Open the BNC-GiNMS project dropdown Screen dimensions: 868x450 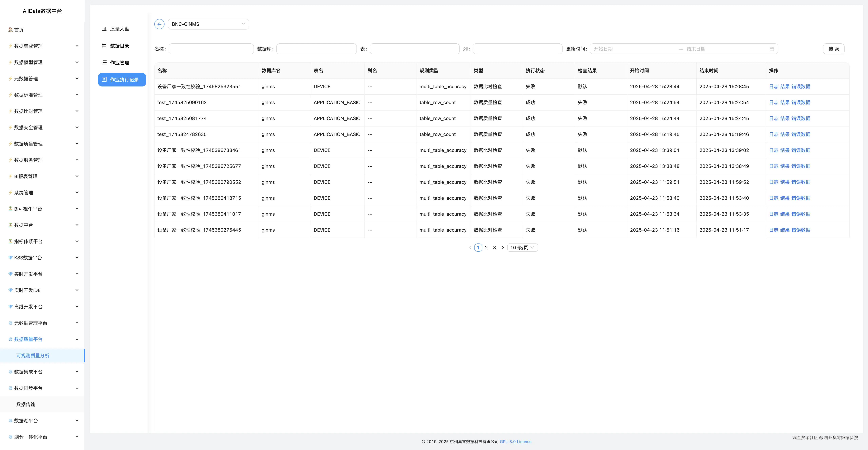point(208,24)
